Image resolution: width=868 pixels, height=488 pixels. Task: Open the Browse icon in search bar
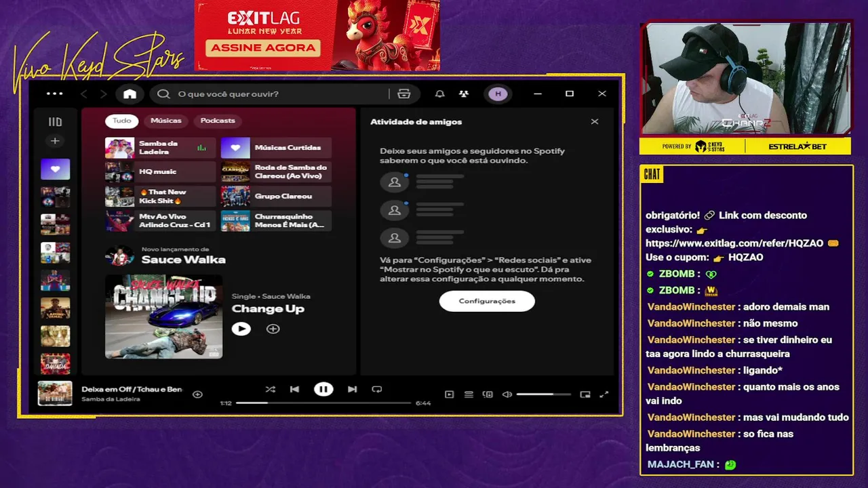(404, 94)
